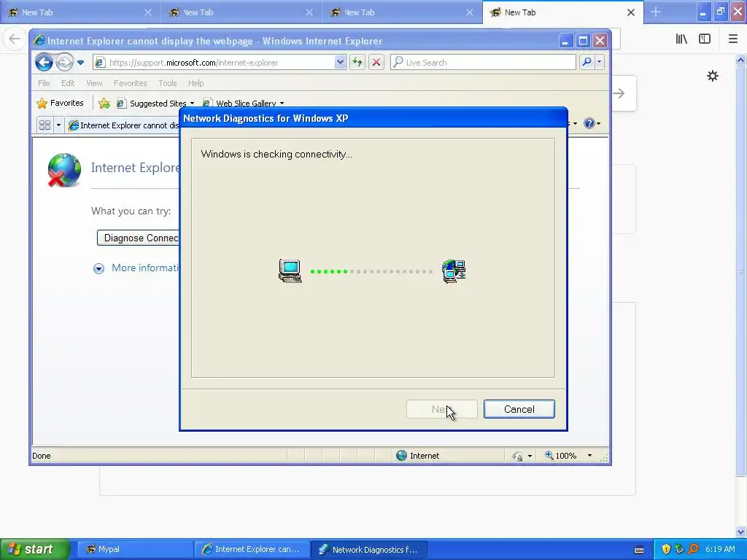Click the on-screen keyboard tray icon

639,550
